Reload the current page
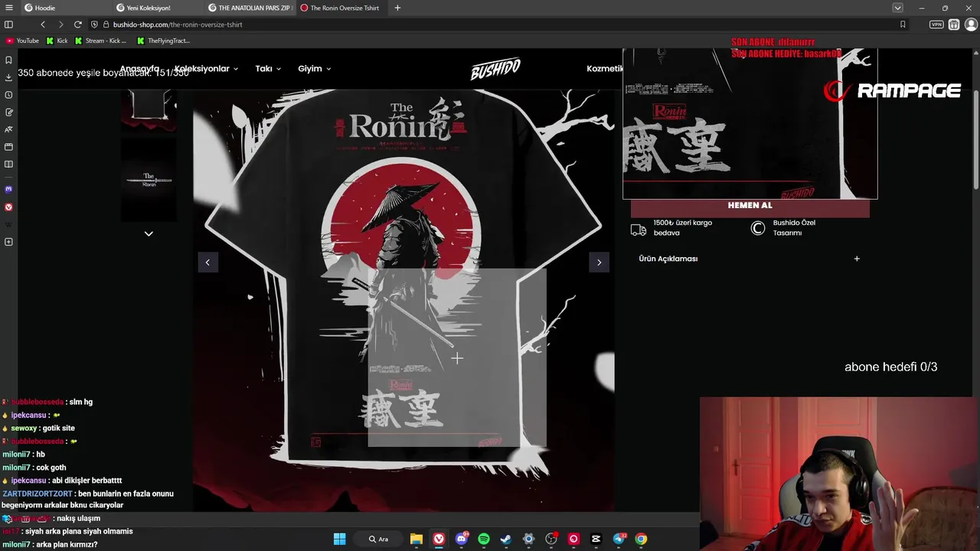Viewport: 980px width, 551px height. coord(77,24)
